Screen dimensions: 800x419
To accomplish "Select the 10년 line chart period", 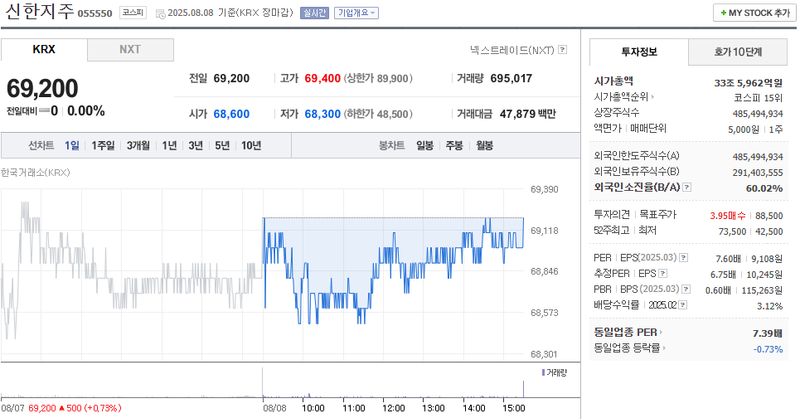I will 251,145.
